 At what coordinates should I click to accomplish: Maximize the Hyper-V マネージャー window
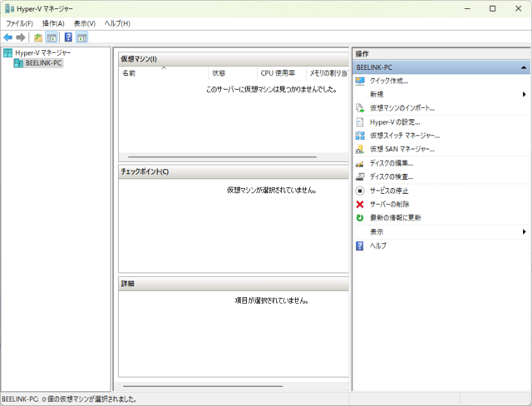tap(493, 8)
